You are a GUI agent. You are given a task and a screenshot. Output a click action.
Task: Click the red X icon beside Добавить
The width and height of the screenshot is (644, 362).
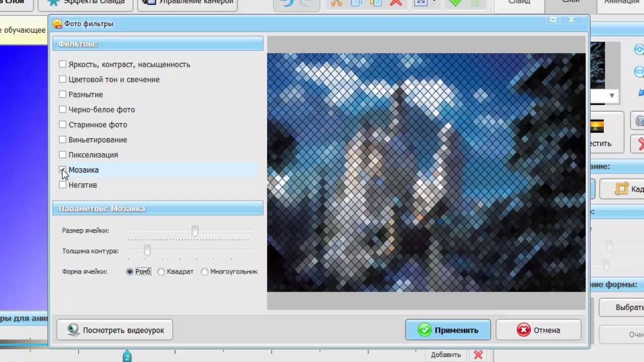[478, 355]
